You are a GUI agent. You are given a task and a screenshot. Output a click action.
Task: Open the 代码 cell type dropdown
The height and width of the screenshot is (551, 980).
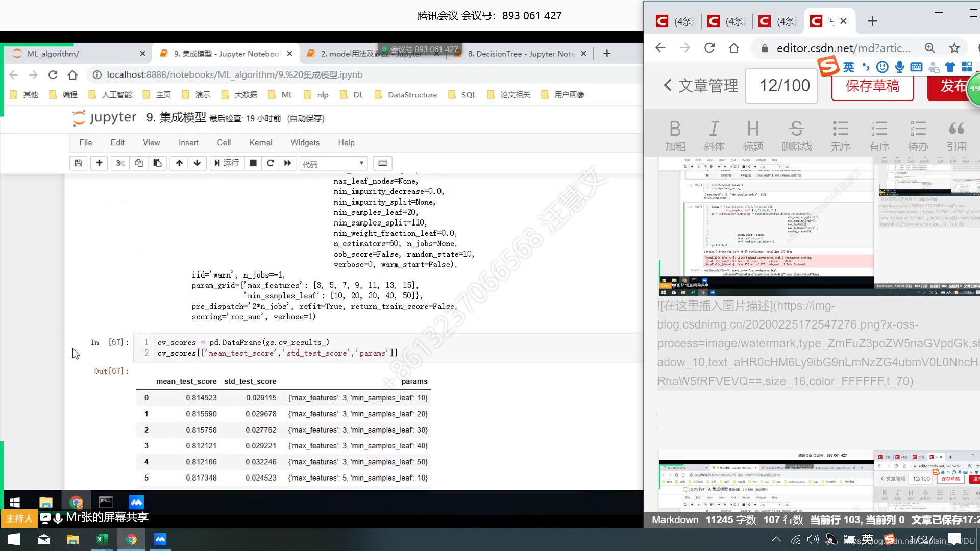333,164
